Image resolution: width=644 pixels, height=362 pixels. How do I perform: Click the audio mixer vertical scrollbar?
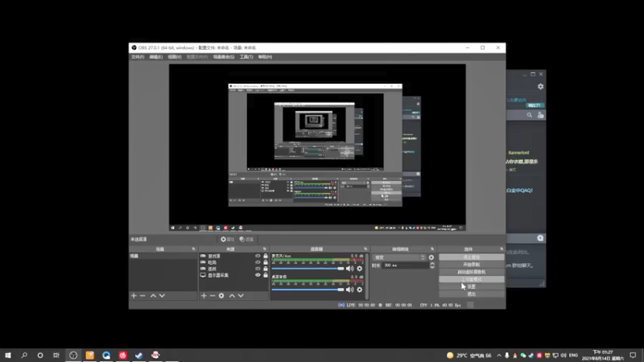coord(367,276)
